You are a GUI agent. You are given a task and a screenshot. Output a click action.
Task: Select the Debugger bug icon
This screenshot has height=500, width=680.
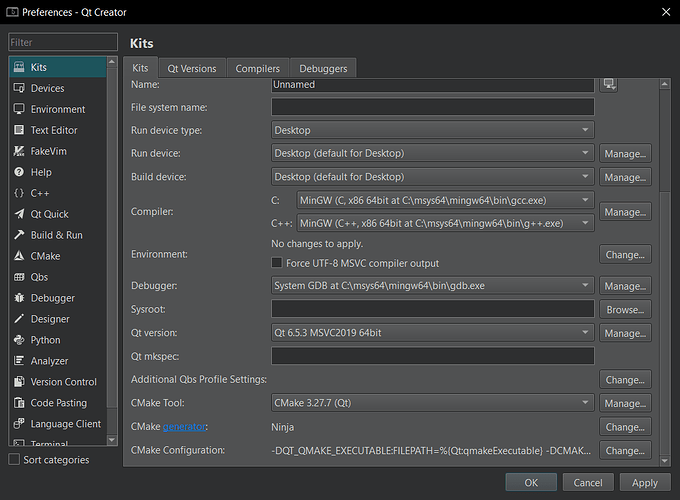point(19,298)
